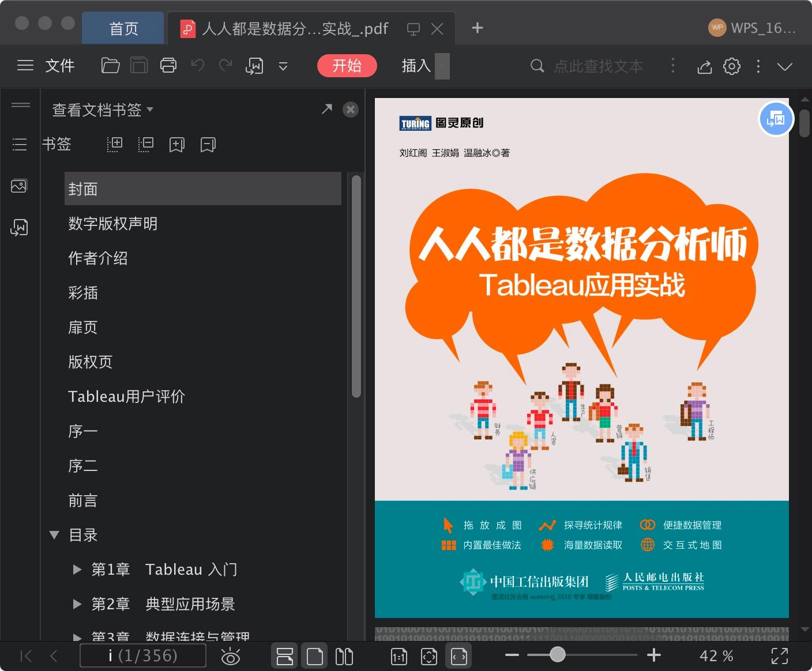Show bookmarks list sidebar icon
This screenshot has width=812, height=671.
pyautogui.click(x=20, y=144)
